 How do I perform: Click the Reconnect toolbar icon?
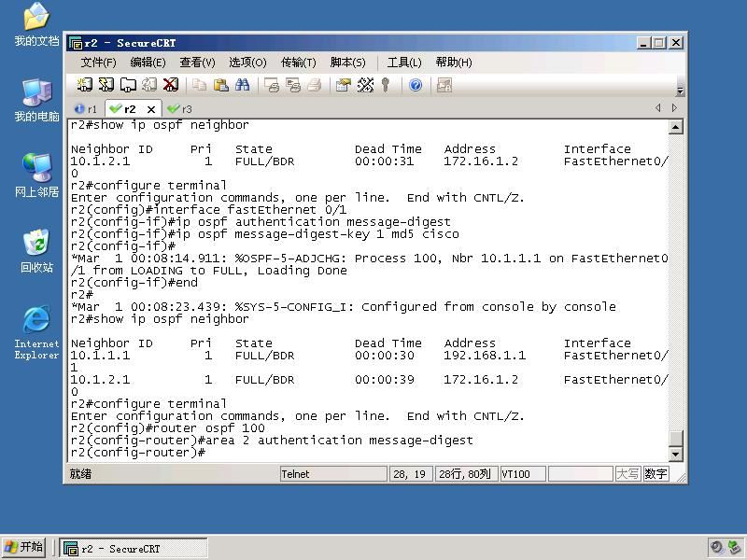click(x=149, y=85)
